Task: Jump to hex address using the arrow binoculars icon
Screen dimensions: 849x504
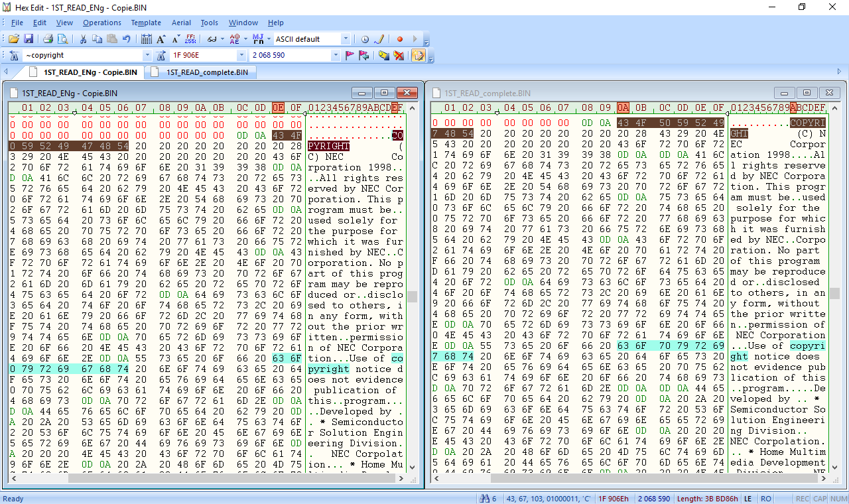Action: (x=161, y=56)
